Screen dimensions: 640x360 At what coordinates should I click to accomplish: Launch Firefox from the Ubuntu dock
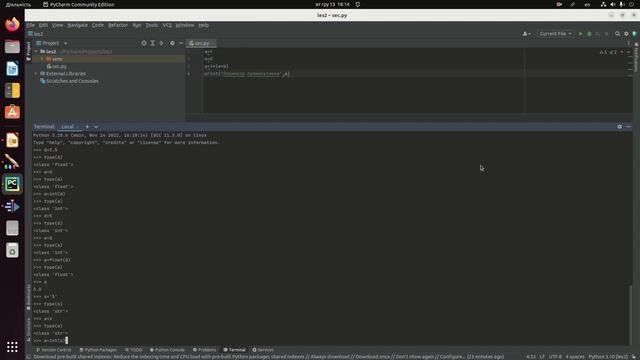click(12, 24)
